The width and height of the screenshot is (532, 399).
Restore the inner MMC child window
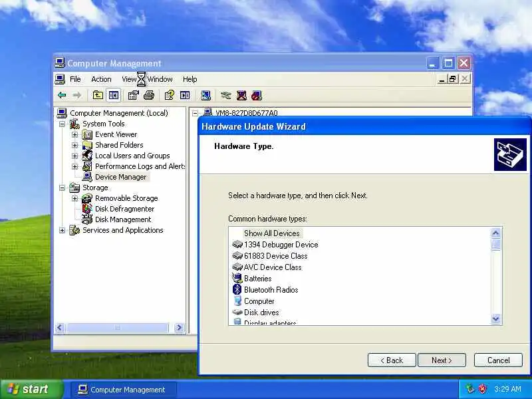coord(452,79)
